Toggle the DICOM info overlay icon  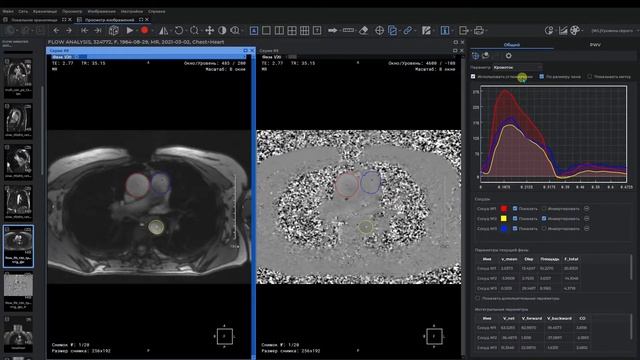(445, 31)
